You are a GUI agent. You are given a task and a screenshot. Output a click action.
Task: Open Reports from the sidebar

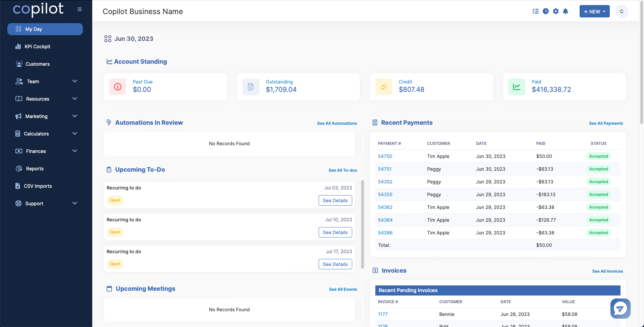[x=35, y=169]
